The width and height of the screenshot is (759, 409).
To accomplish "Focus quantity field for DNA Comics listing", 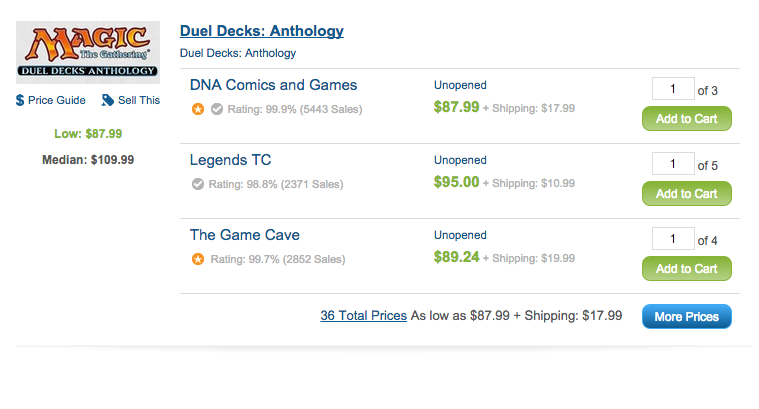I will (673, 89).
